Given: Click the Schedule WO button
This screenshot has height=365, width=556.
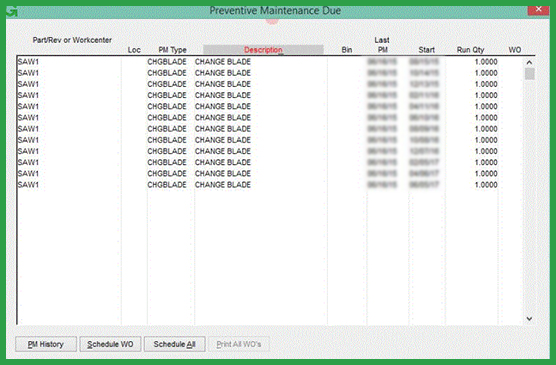Looking at the screenshot, I should 110,344.
